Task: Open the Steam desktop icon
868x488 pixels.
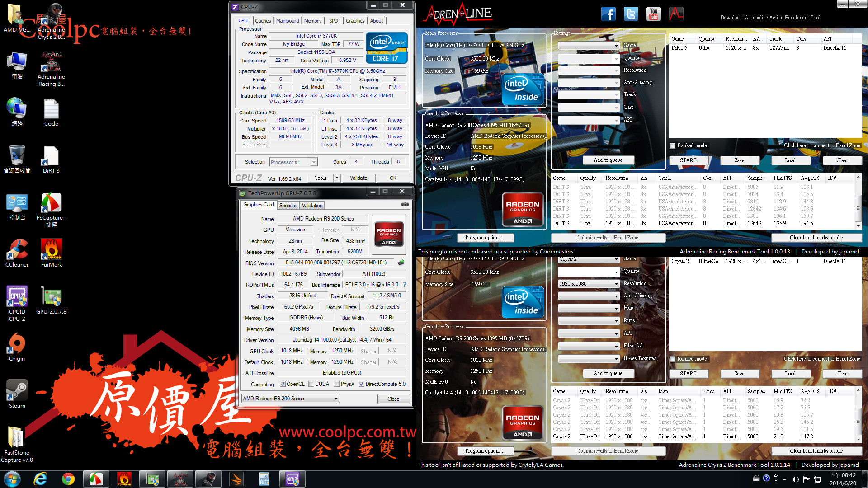Action: [17, 394]
